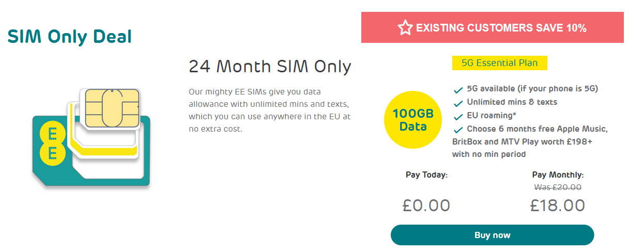Click the Buy now button
The width and height of the screenshot is (644, 252).
point(493,235)
